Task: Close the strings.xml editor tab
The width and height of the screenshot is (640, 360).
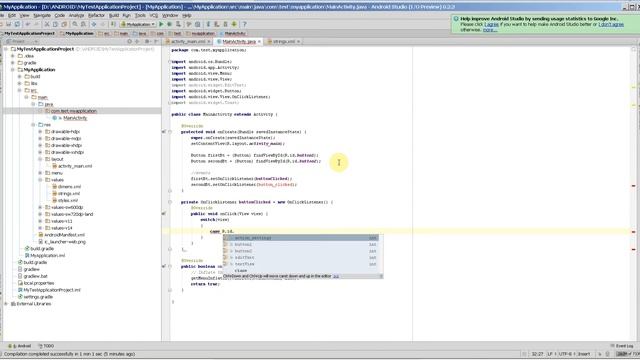Action: [299, 42]
